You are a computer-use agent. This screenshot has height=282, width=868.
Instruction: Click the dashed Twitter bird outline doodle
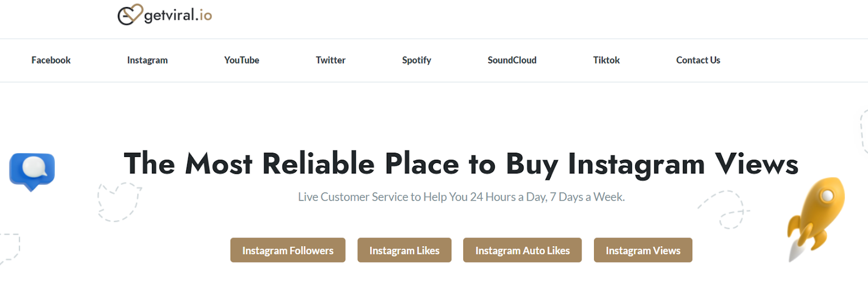[119, 202]
